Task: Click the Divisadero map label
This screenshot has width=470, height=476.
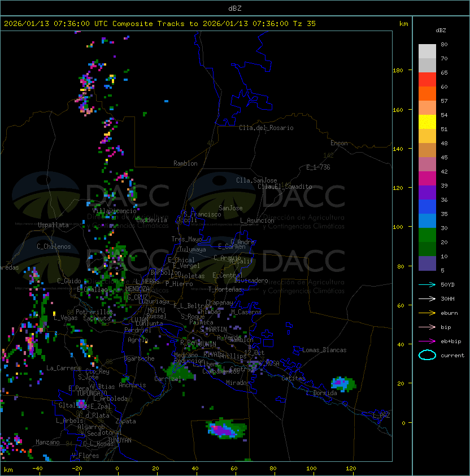Action: coord(251,280)
